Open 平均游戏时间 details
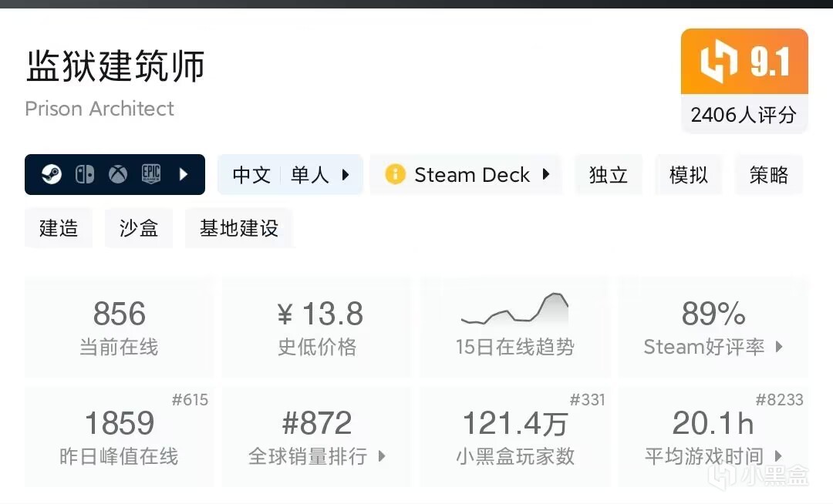 tap(778, 456)
